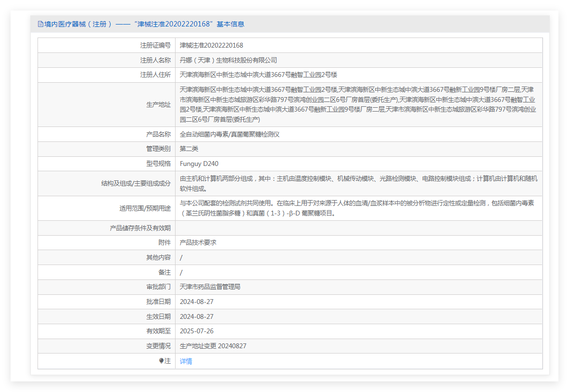Image resolution: width=569 pixels, height=392 pixels.
Task: Select model value Funguy D240
Action: (199, 164)
